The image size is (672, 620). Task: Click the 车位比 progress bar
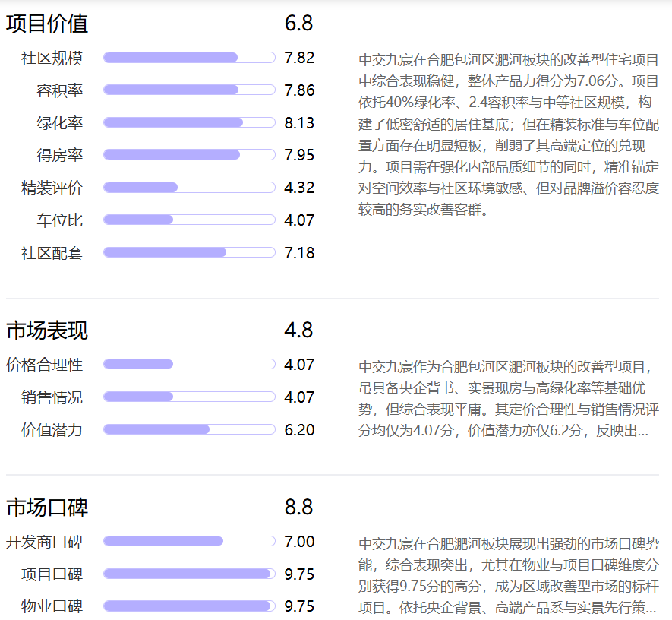(x=189, y=220)
